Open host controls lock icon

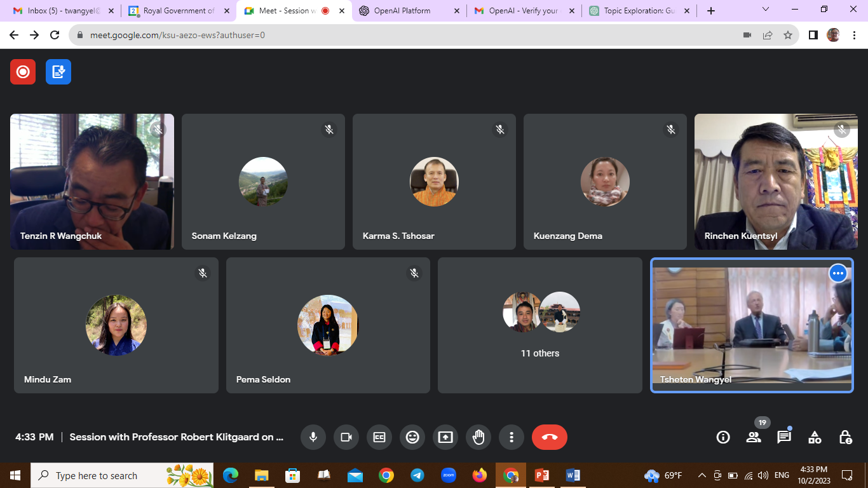(x=845, y=437)
